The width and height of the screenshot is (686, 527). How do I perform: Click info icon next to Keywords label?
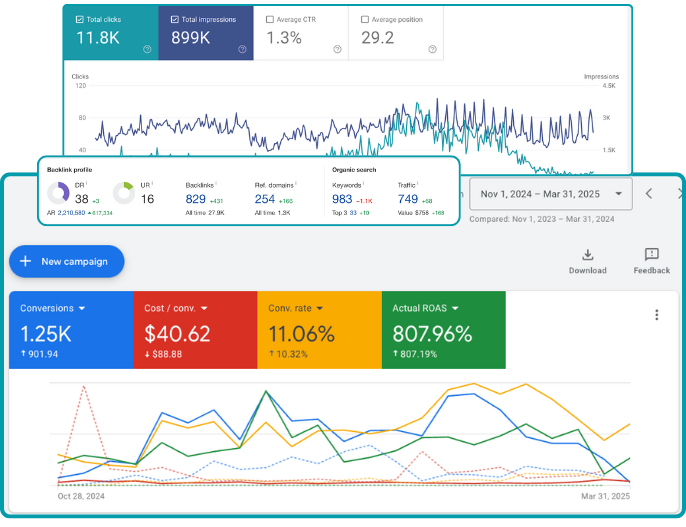364,184
